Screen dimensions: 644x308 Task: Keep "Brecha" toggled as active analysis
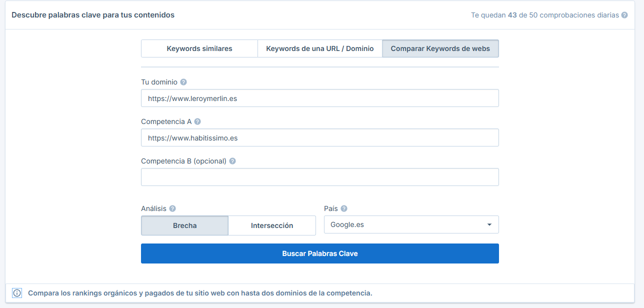click(x=184, y=225)
